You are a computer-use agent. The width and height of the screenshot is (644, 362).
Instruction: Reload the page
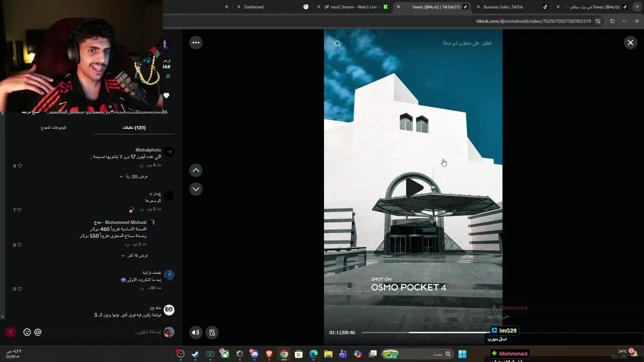(x=612, y=21)
